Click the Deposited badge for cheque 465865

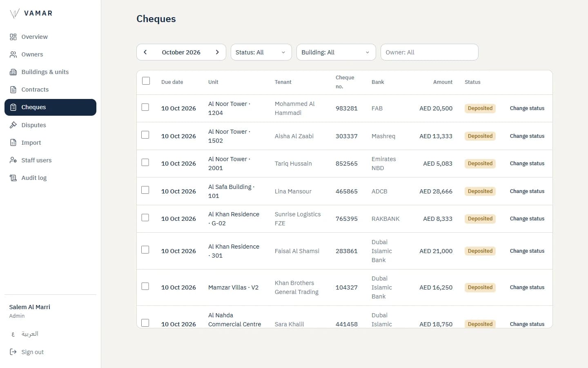(480, 191)
